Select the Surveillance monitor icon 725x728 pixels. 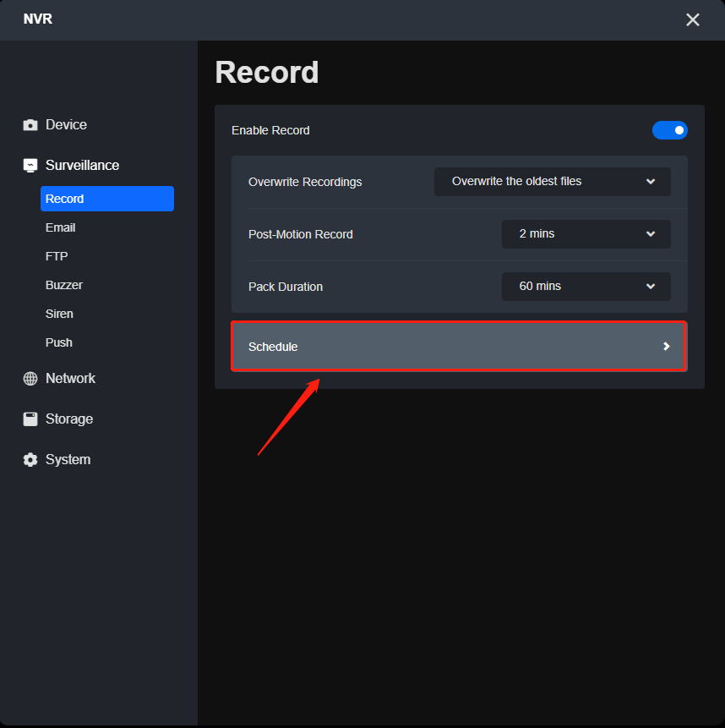30,165
